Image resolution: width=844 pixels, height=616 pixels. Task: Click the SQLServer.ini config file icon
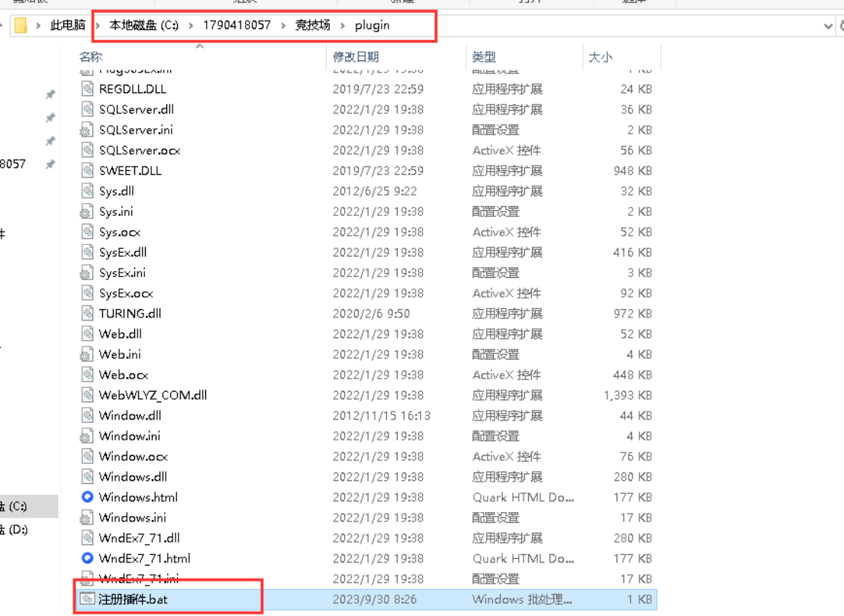click(x=88, y=130)
